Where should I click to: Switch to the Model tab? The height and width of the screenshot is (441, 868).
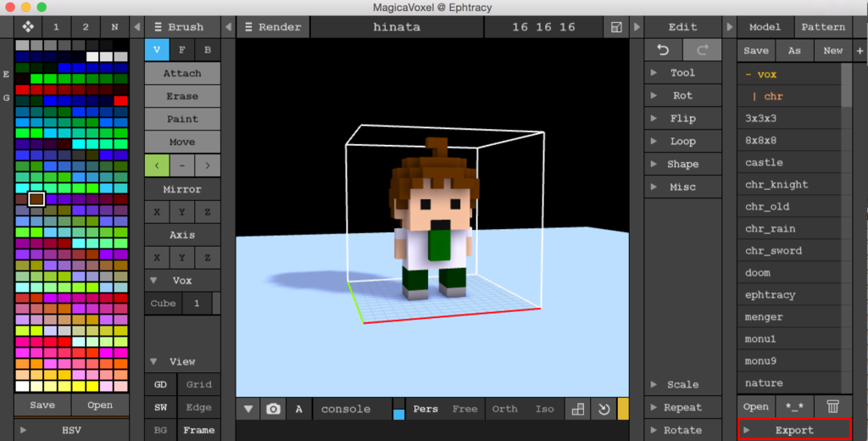765,26
